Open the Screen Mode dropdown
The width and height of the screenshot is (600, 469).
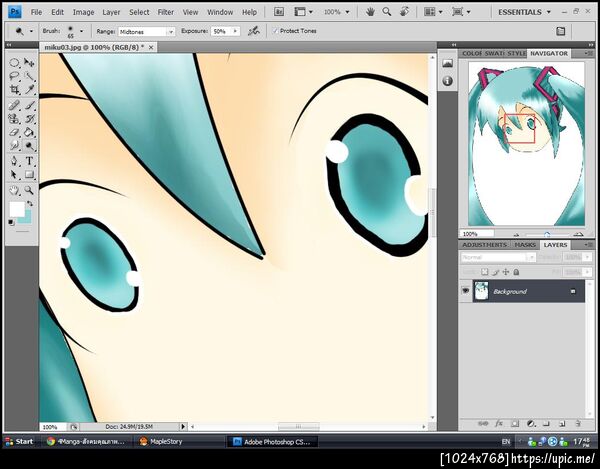point(461,12)
